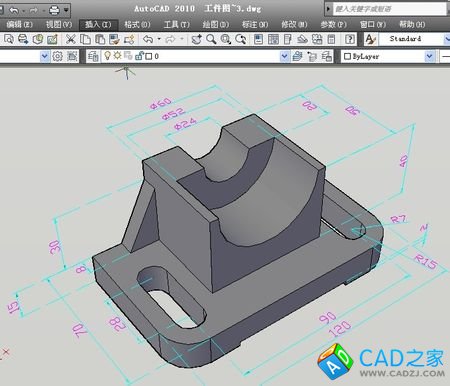Click the Plot Preview icon
Image resolution: width=450 pixels, height=386 pixels.
click(9, 39)
